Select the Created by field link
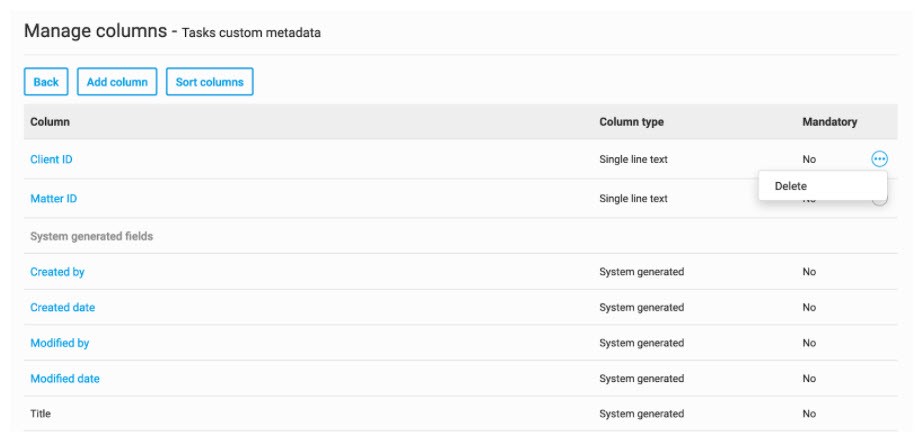 pos(57,272)
